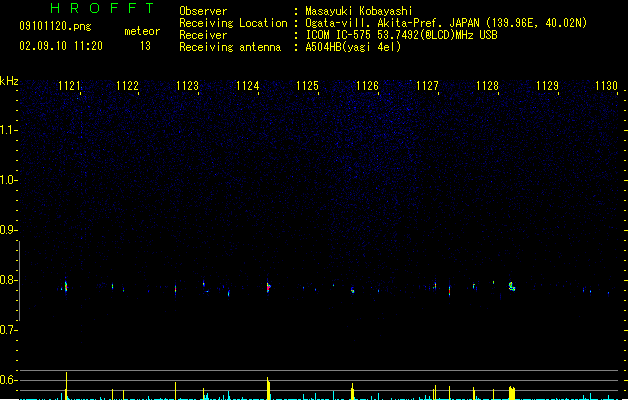This screenshot has width=629, height=400.
Task: Click the 'Receiver' field label
Action: point(203,35)
